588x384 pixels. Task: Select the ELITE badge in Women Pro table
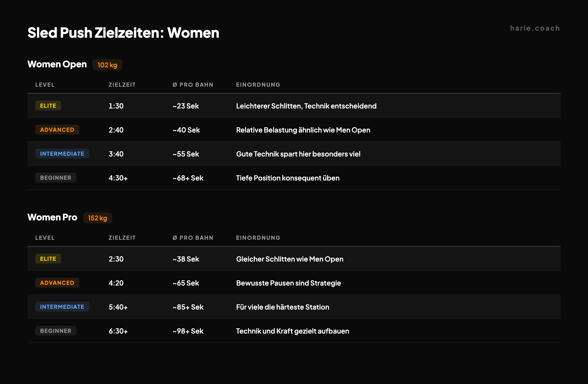tap(48, 259)
